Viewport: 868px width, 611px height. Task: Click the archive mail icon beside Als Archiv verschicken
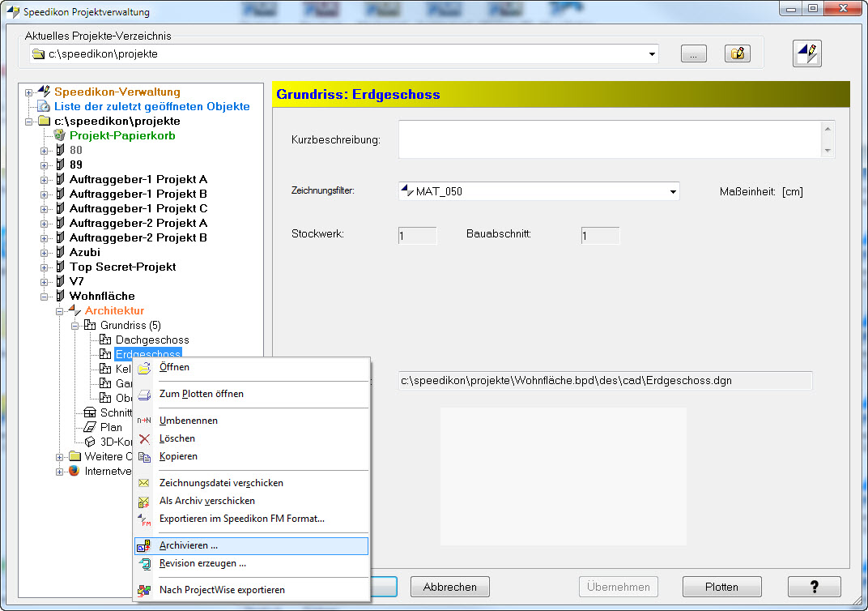tap(144, 502)
